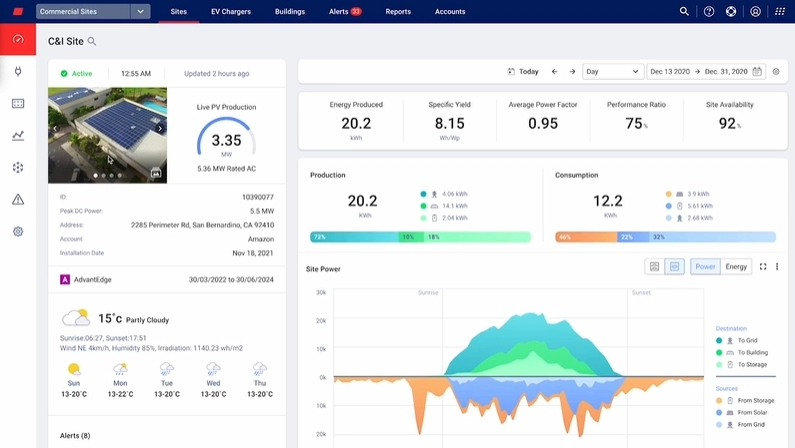Open the dashboard gauge icon in sidebar
Screen dimensions: 795x448
point(18,39)
